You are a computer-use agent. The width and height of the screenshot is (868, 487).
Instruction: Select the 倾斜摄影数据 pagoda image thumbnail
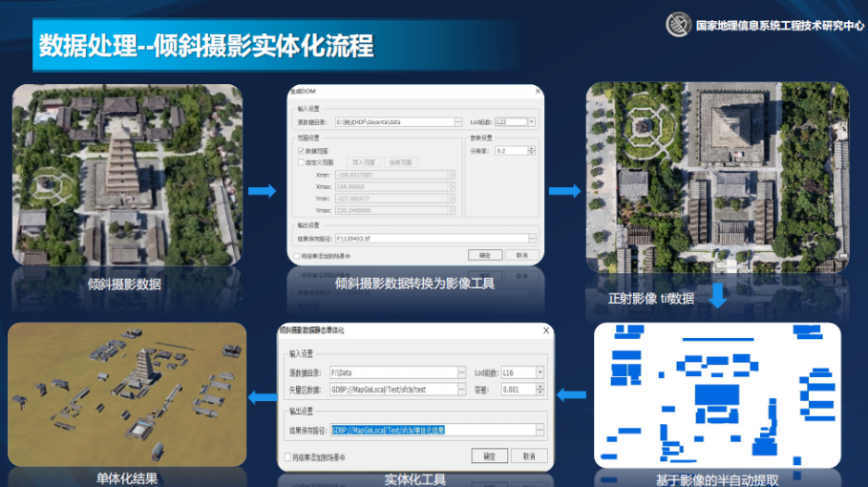pyautogui.click(x=127, y=174)
